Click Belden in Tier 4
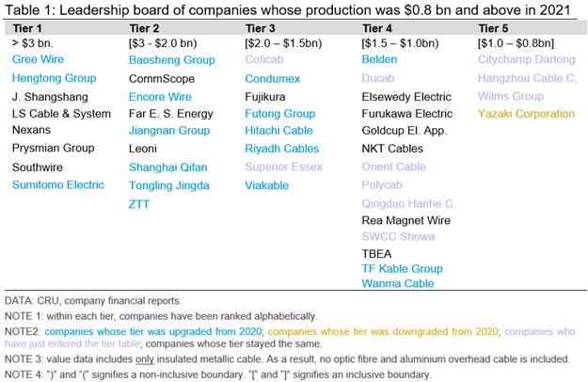Viewport: 588px width, 382px height. (x=380, y=60)
